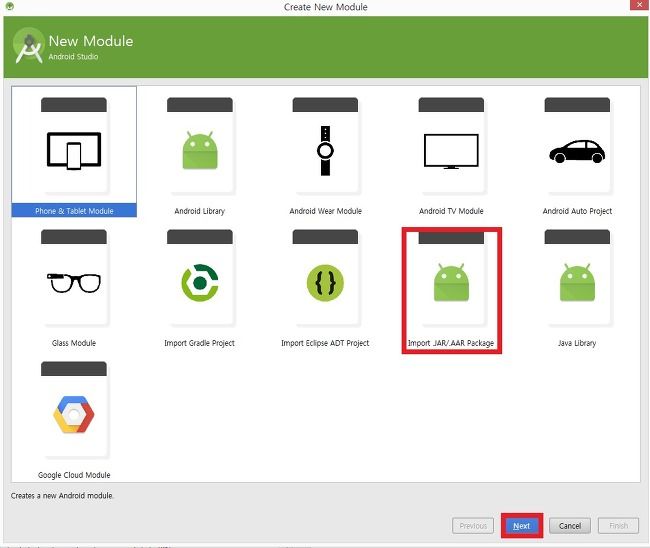Click the 'Import .JAR/.AAR Package' label

click(x=451, y=343)
